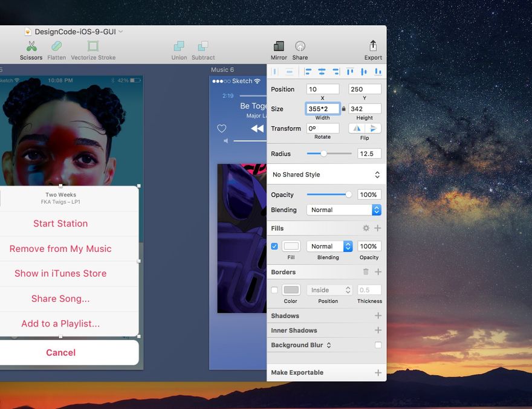Open the Fills gear settings
The width and height of the screenshot is (532, 409).
366,228
